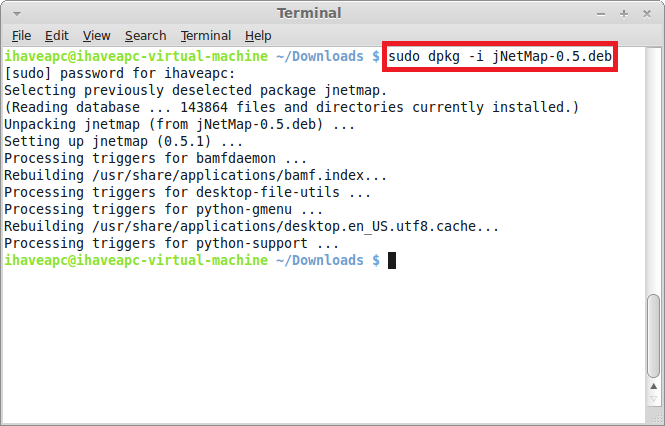Maximize the Terminal window
Image resolution: width=665 pixels, height=426 pixels.
coord(623,14)
